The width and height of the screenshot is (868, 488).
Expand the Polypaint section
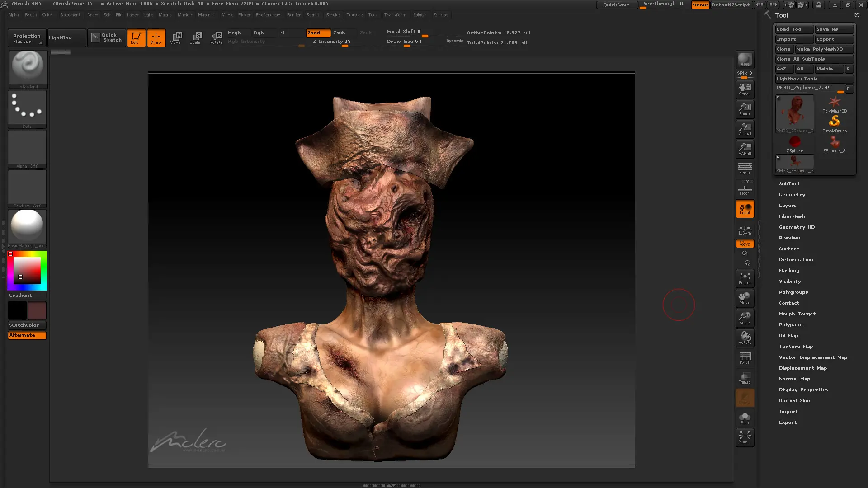point(791,324)
